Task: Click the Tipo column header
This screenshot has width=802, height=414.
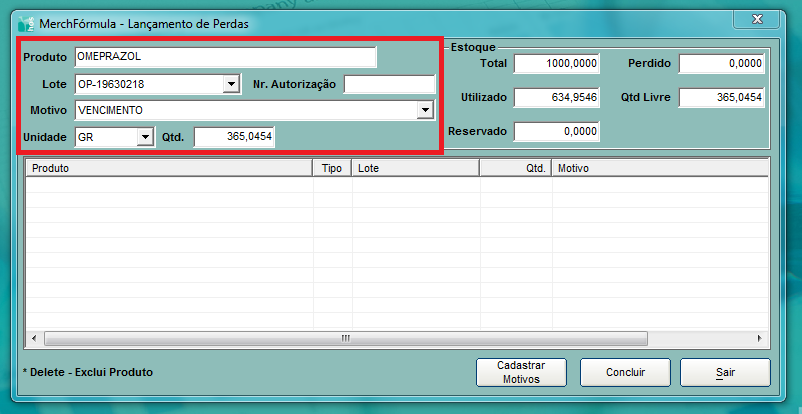Action: tap(332, 169)
